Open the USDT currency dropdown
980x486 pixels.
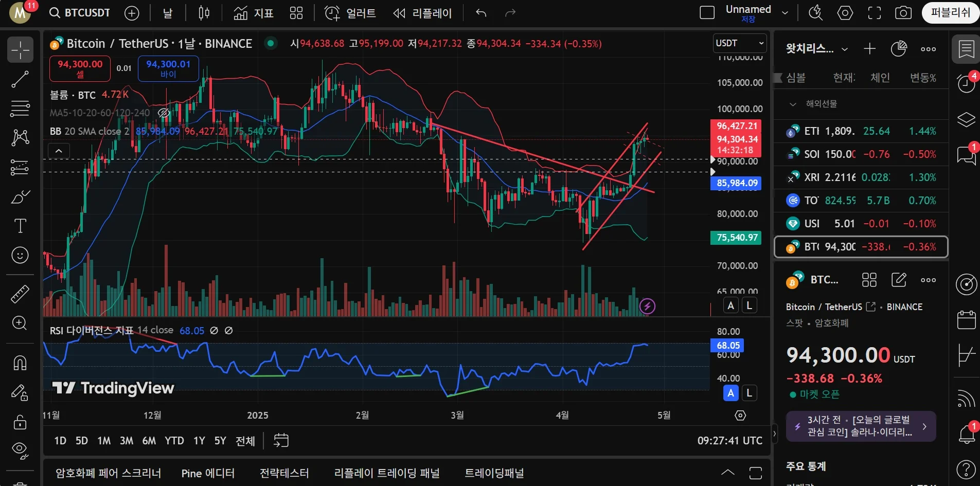(739, 43)
